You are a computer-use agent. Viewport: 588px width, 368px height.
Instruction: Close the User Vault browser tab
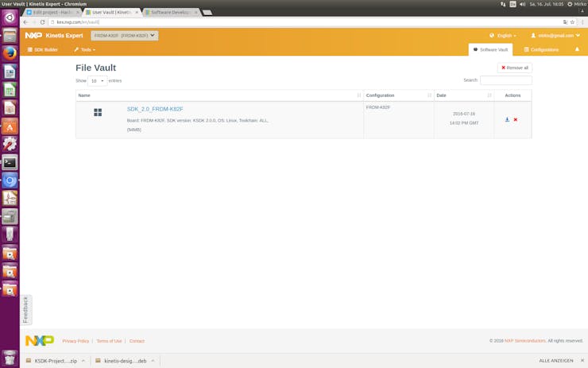coord(137,13)
